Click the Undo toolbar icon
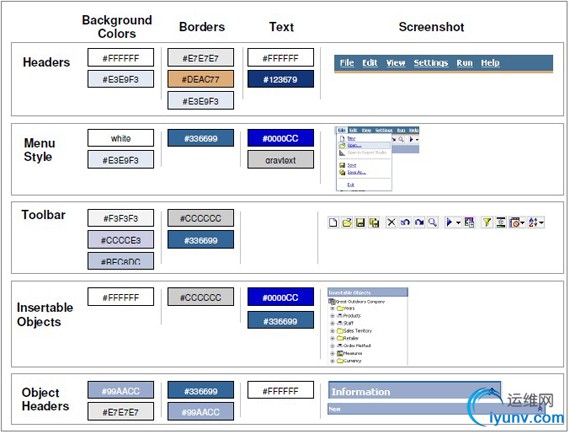Viewport: 570px width, 434px height. 405,222
